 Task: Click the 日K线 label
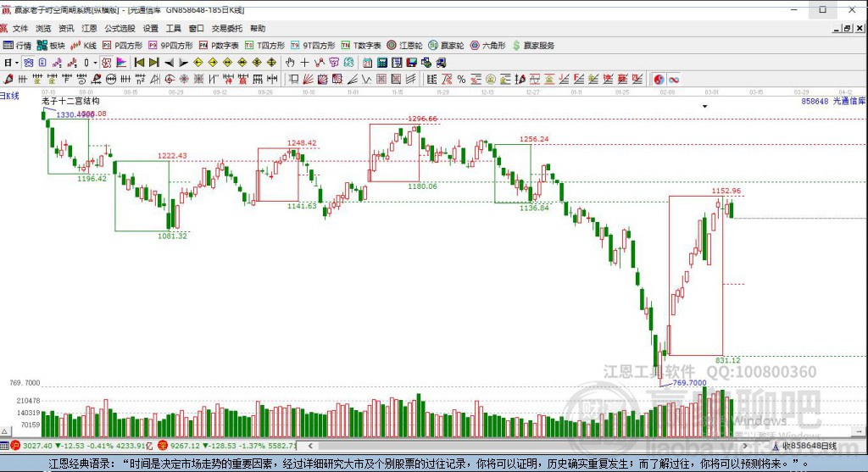9,96
